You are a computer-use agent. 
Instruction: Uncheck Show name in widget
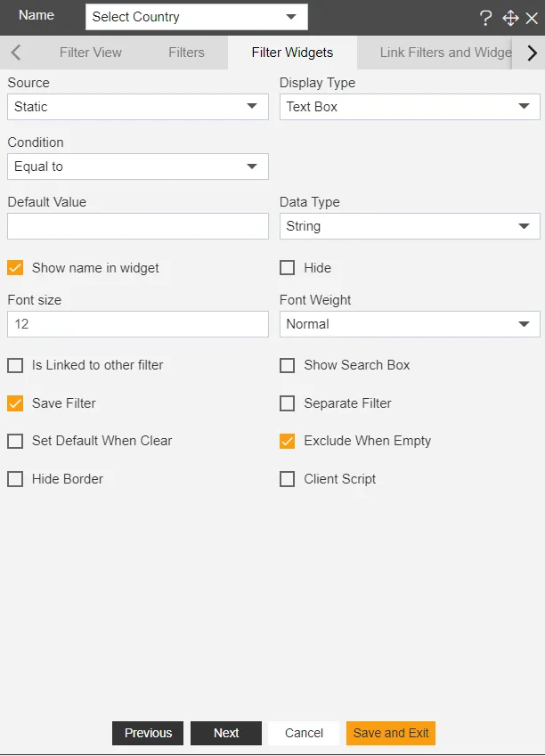click(x=15, y=267)
